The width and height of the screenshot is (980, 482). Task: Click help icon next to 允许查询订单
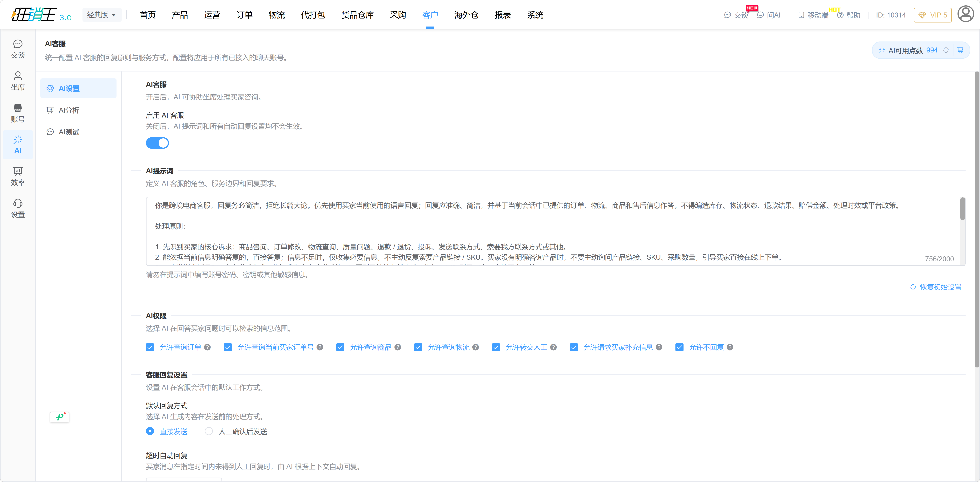click(x=207, y=347)
